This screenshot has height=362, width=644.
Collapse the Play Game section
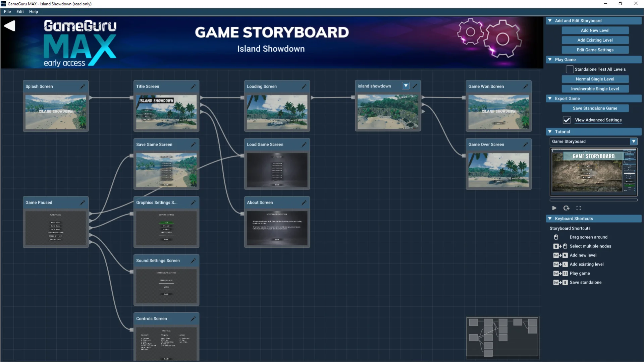(550, 60)
